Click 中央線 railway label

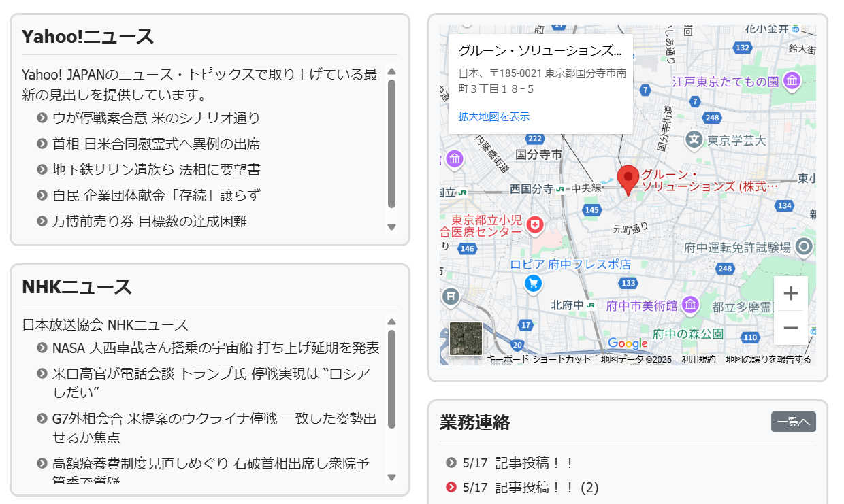tap(586, 188)
